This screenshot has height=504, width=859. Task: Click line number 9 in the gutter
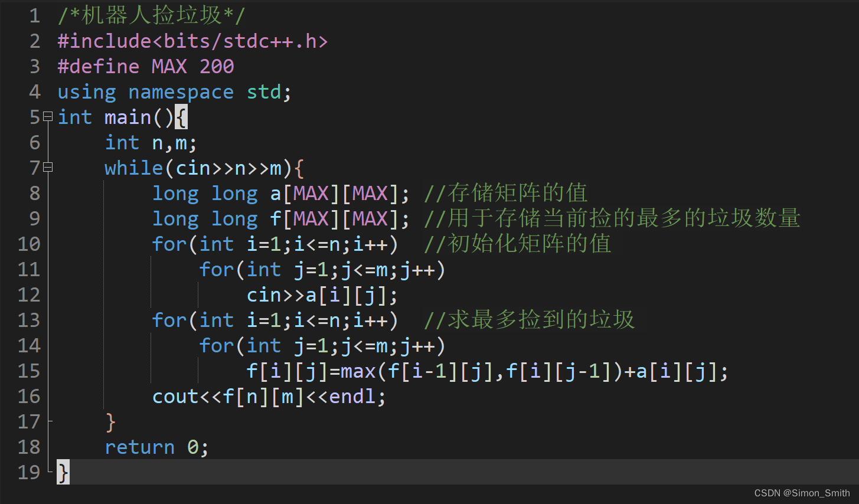click(x=34, y=219)
